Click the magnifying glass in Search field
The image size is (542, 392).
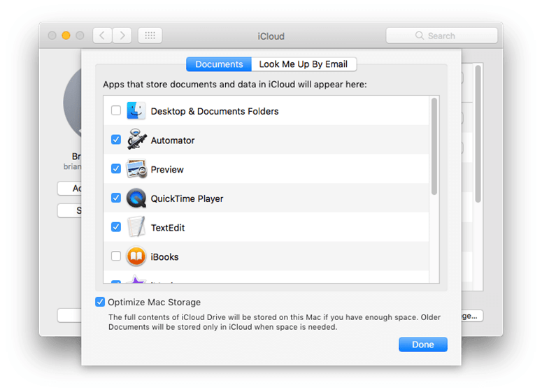420,36
